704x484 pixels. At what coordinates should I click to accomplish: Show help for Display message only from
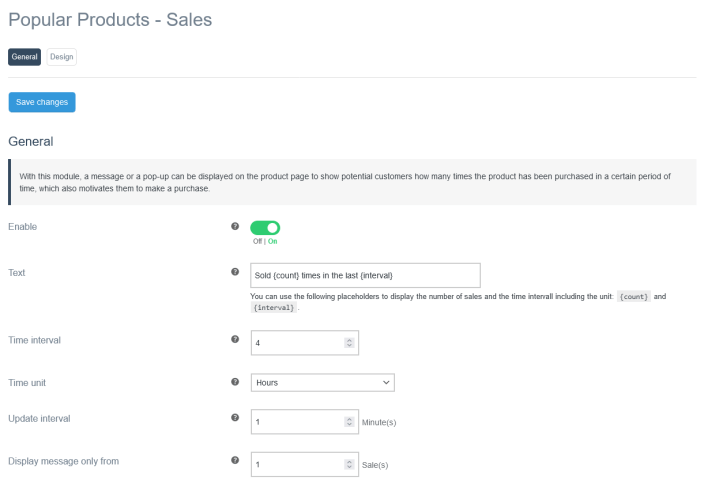tap(235, 460)
